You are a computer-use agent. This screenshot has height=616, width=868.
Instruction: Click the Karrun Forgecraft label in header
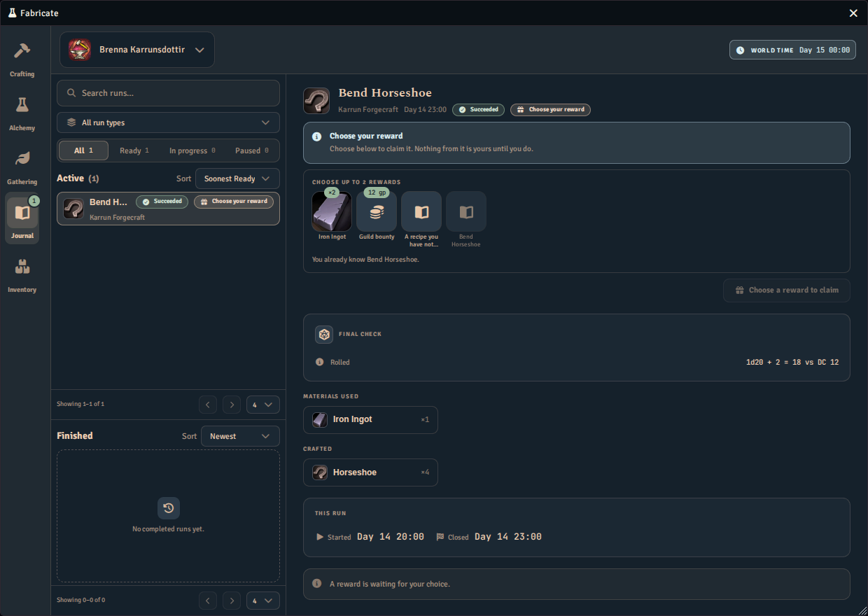(x=368, y=110)
